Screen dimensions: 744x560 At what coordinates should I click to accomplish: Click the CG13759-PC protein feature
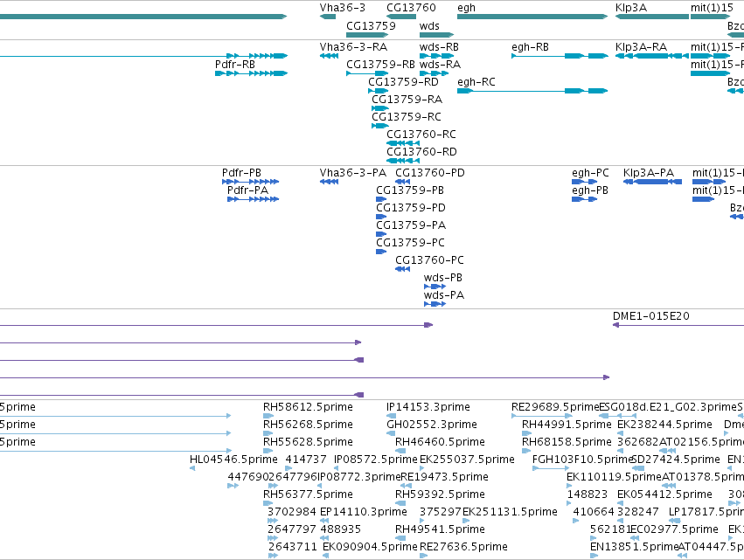coord(381,252)
